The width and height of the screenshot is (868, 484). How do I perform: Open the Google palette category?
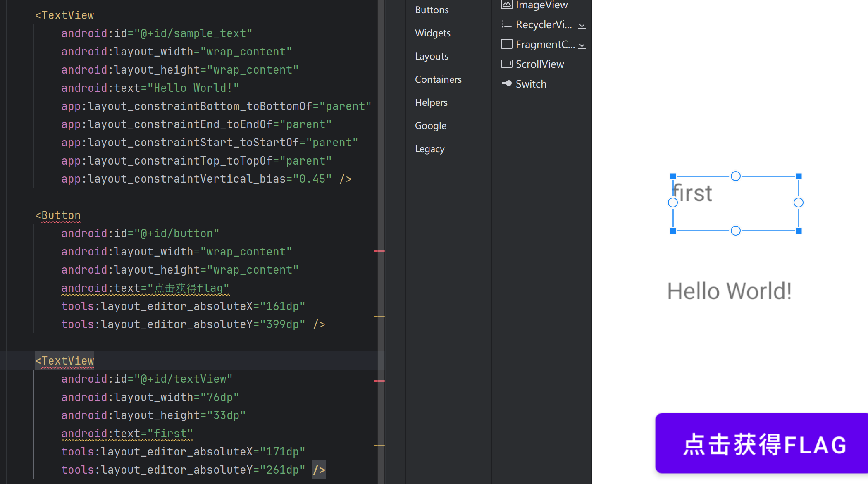430,126
